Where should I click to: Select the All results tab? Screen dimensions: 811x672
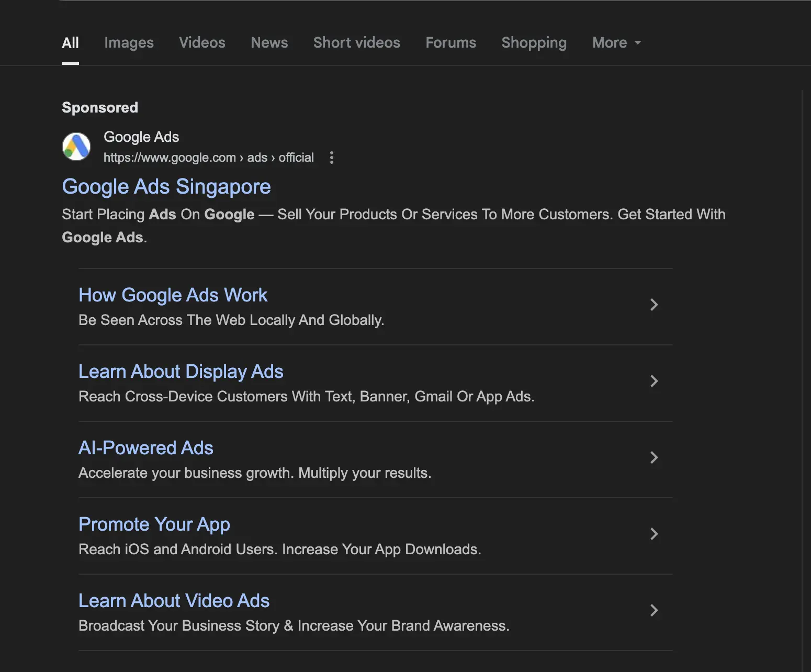tap(70, 42)
